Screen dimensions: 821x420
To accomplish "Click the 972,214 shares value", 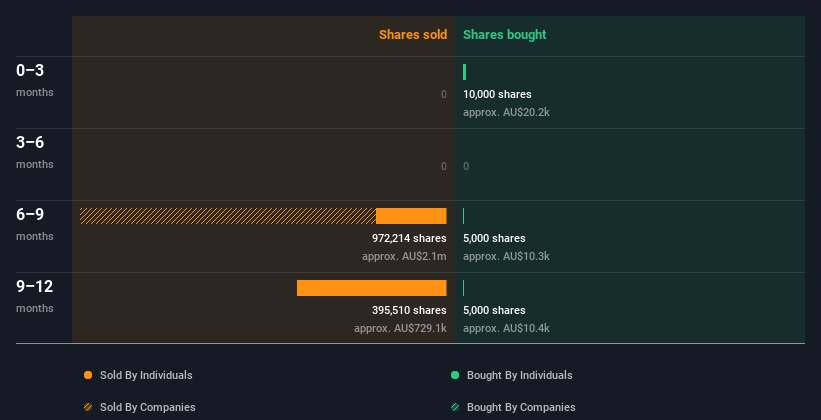I will click(409, 238).
